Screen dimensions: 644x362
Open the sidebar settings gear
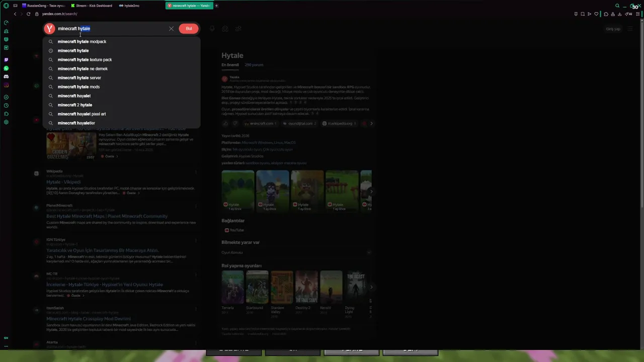(6, 122)
